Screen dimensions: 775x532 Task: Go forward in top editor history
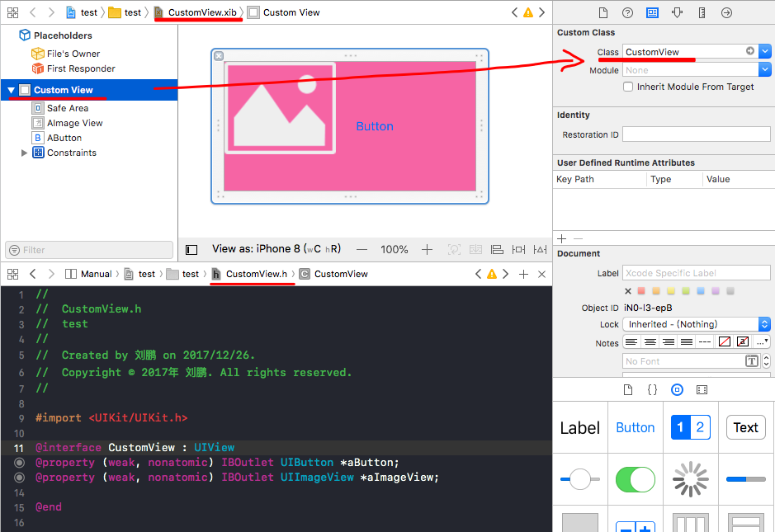click(x=51, y=12)
